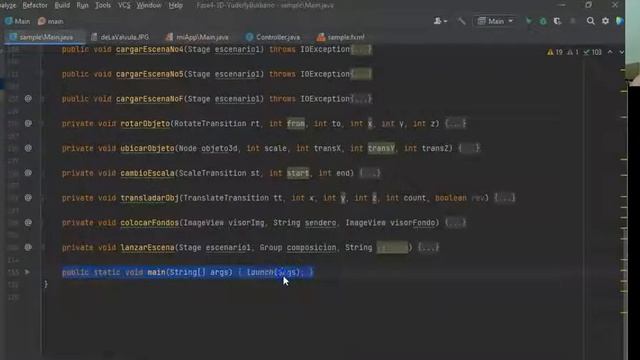Click the run gutter arrow beside main method
Image resolution: width=640 pixels, height=360 pixels.
point(27,272)
